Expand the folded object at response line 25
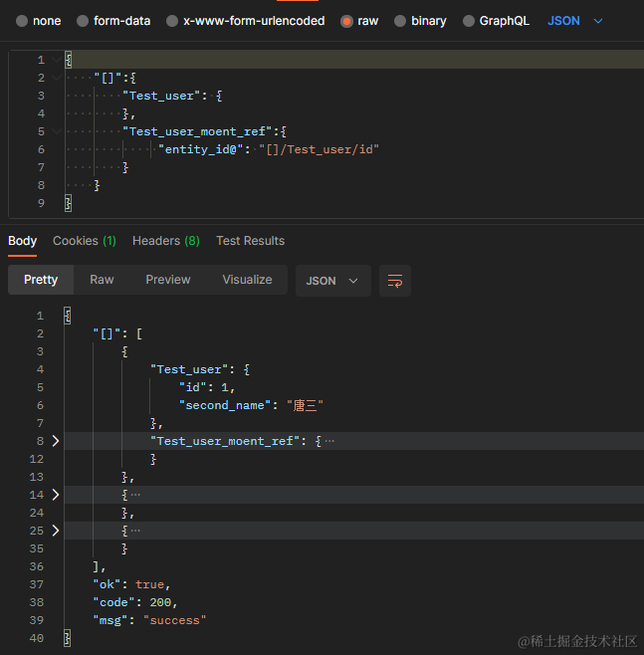This screenshot has width=644, height=655. pos(56,531)
